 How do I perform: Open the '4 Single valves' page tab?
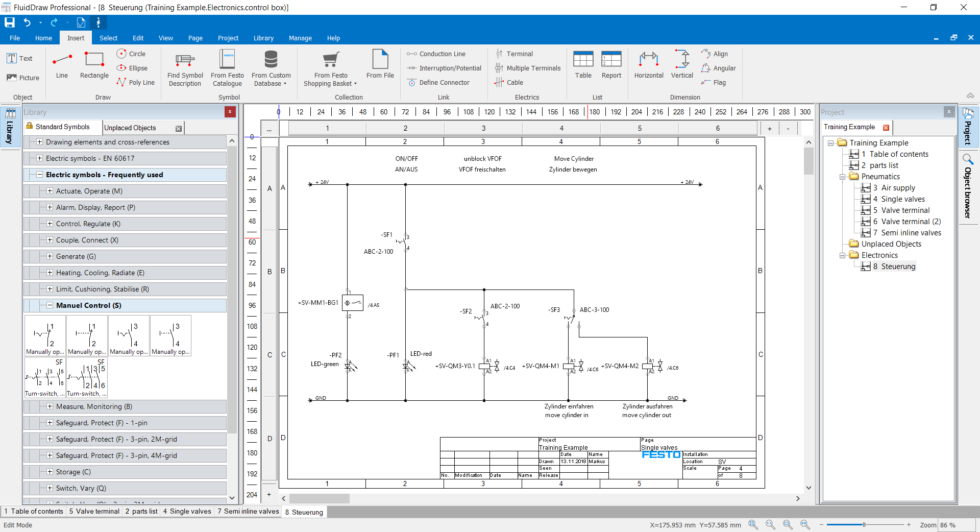187,511
